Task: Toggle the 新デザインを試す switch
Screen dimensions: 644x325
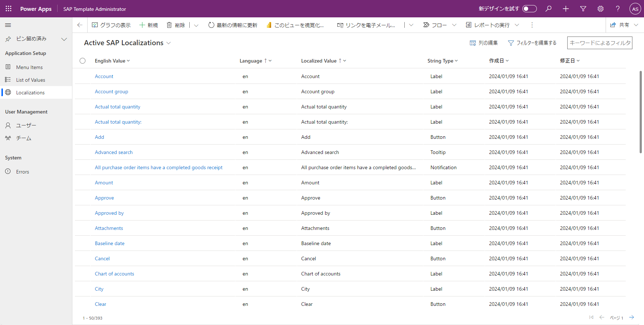Action: 529,9
